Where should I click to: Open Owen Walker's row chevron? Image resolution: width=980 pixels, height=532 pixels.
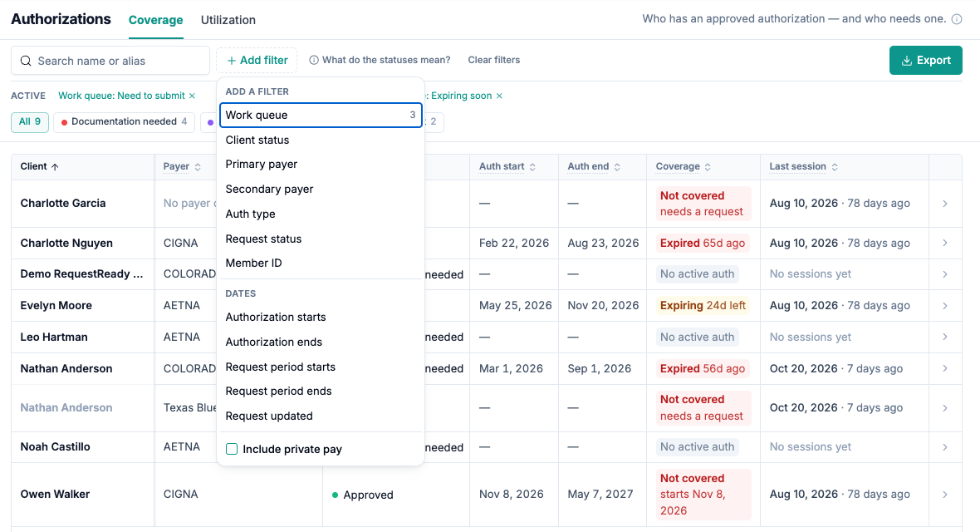point(945,495)
